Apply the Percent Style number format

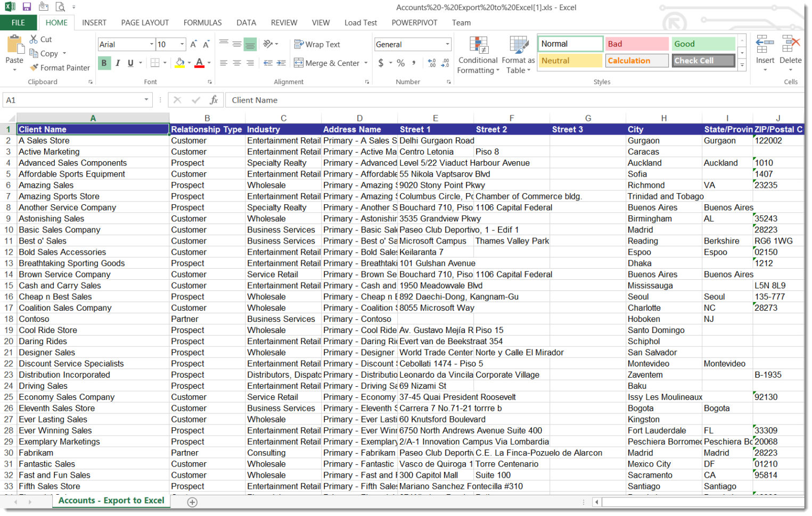pyautogui.click(x=400, y=63)
